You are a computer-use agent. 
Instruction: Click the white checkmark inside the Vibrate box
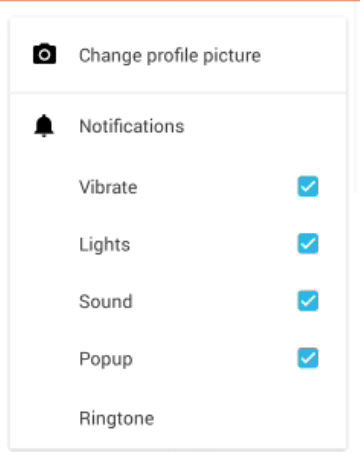308,187
